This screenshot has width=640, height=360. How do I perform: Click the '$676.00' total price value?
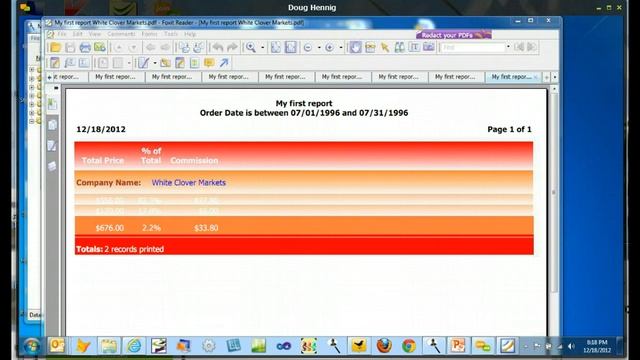tap(109, 228)
